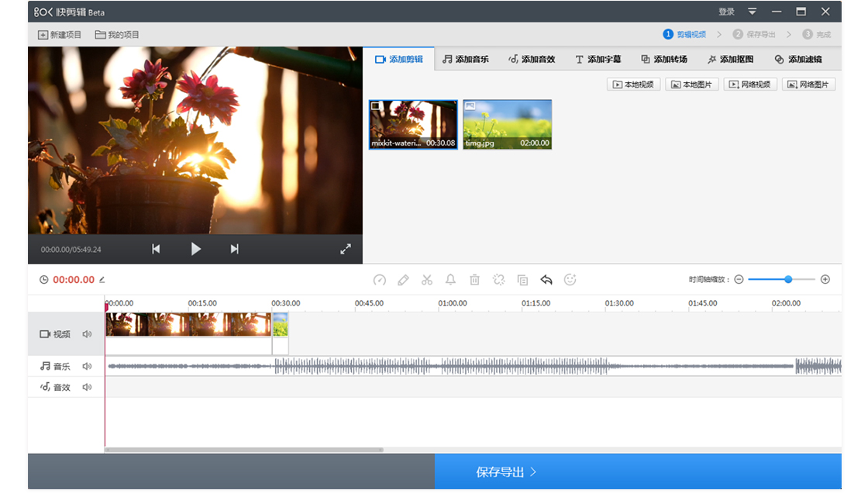Mute the 音效 sound effect track
Viewport: 868px width, 504px height.
[88, 387]
